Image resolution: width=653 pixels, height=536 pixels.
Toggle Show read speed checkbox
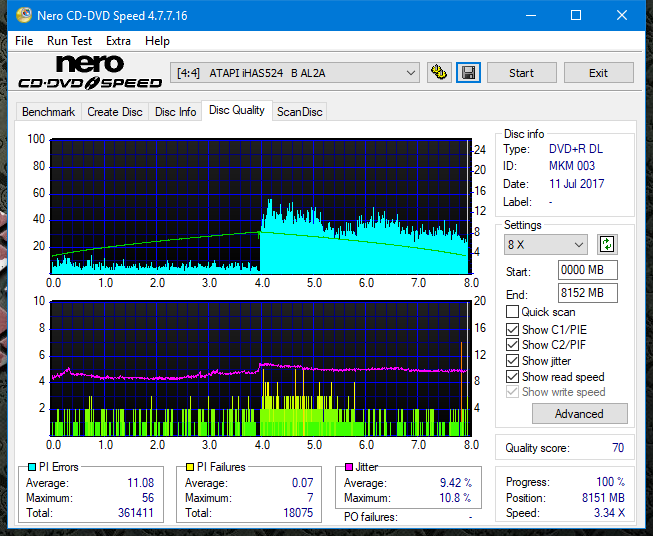click(512, 376)
